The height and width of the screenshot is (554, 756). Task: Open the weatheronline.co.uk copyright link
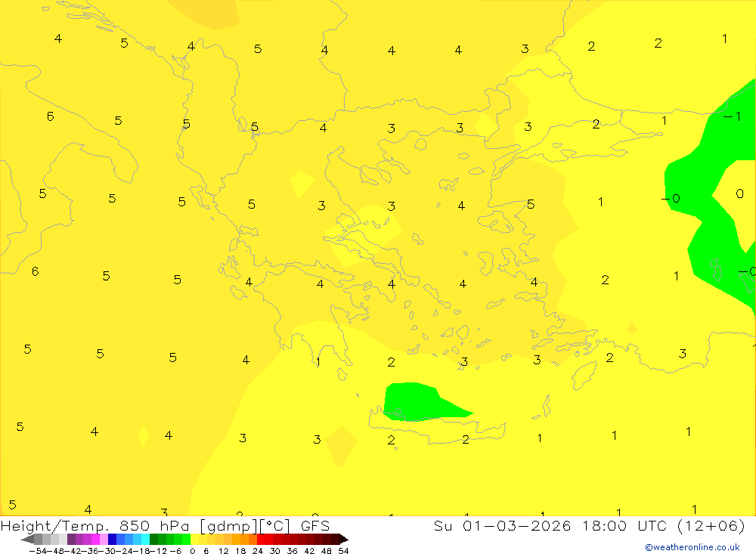[692, 547]
